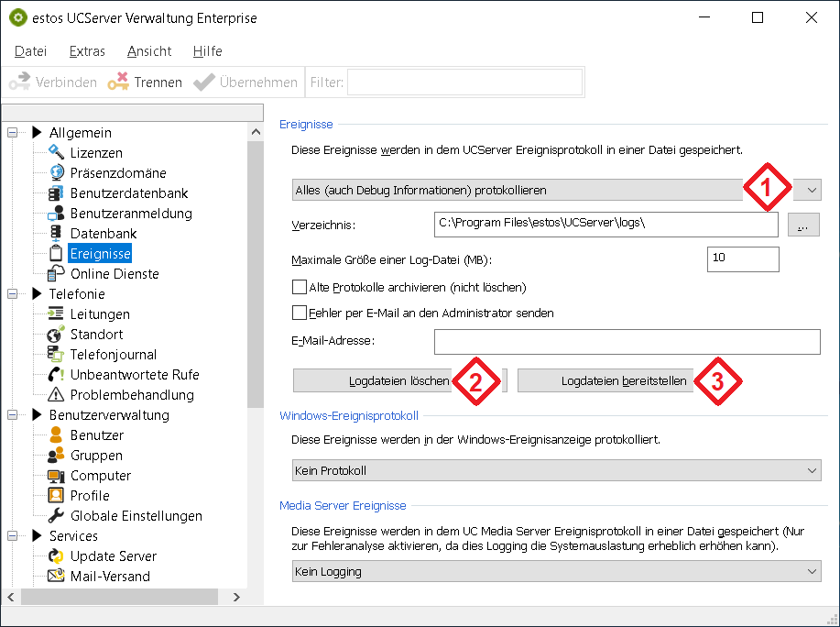Click the Globale Einstellungen wrench icon

coord(56,516)
